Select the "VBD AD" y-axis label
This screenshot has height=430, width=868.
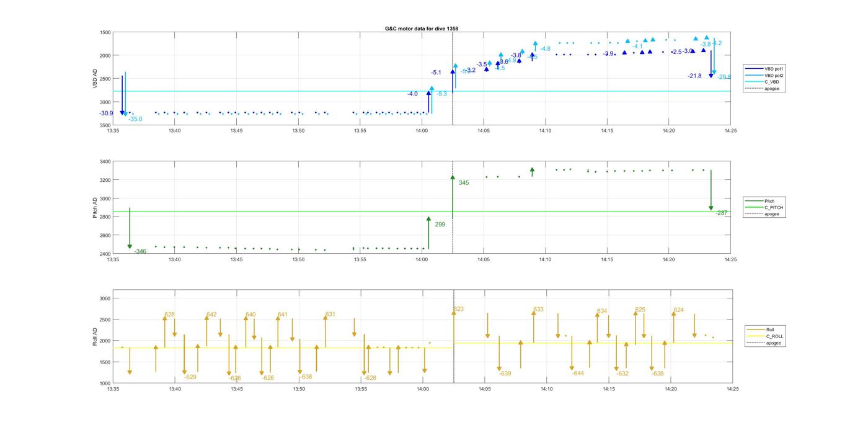[95, 79]
